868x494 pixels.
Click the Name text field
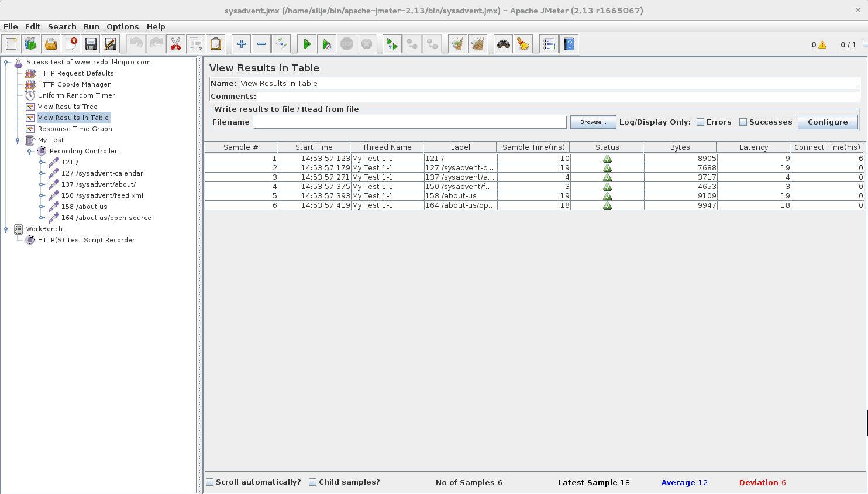click(x=549, y=84)
